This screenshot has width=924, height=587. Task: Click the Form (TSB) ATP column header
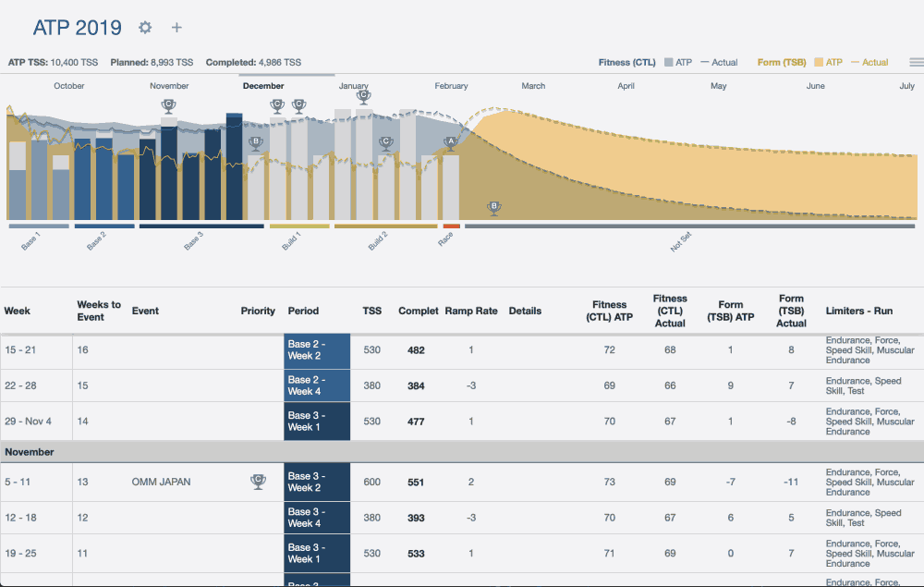[x=731, y=311]
